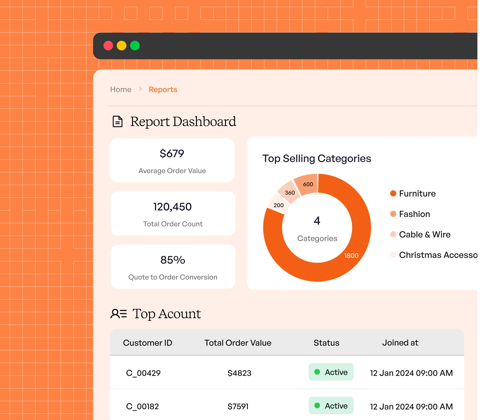The height and width of the screenshot is (420, 504).
Task: Click the red window close dot
Action: tap(108, 45)
